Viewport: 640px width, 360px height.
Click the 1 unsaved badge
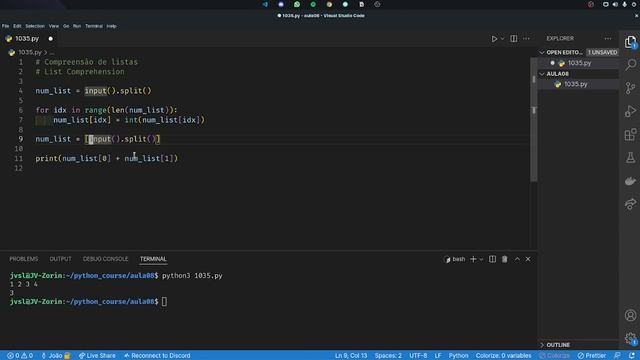tap(602, 53)
